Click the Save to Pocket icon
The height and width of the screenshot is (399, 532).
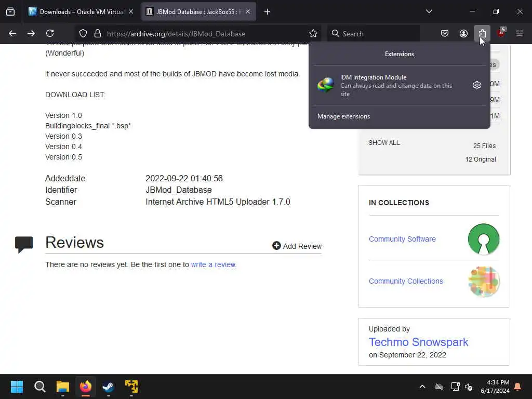[445, 33]
